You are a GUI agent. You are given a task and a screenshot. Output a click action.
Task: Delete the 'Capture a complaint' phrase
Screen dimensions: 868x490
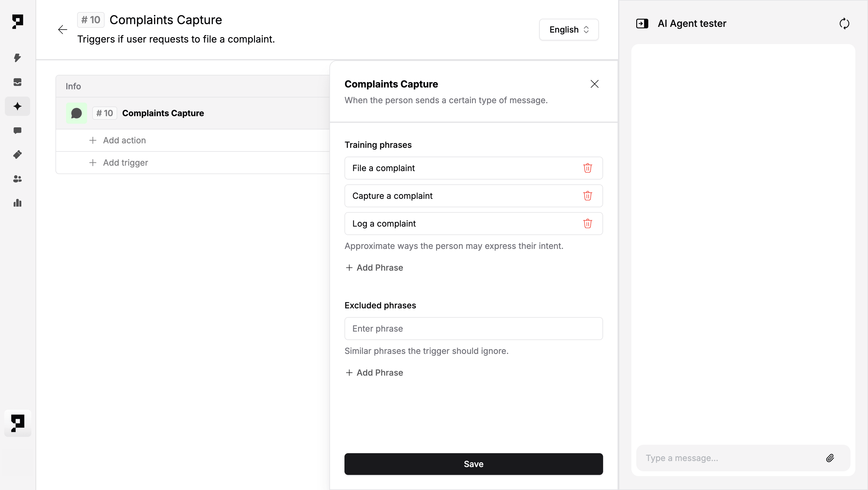pyautogui.click(x=587, y=196)
